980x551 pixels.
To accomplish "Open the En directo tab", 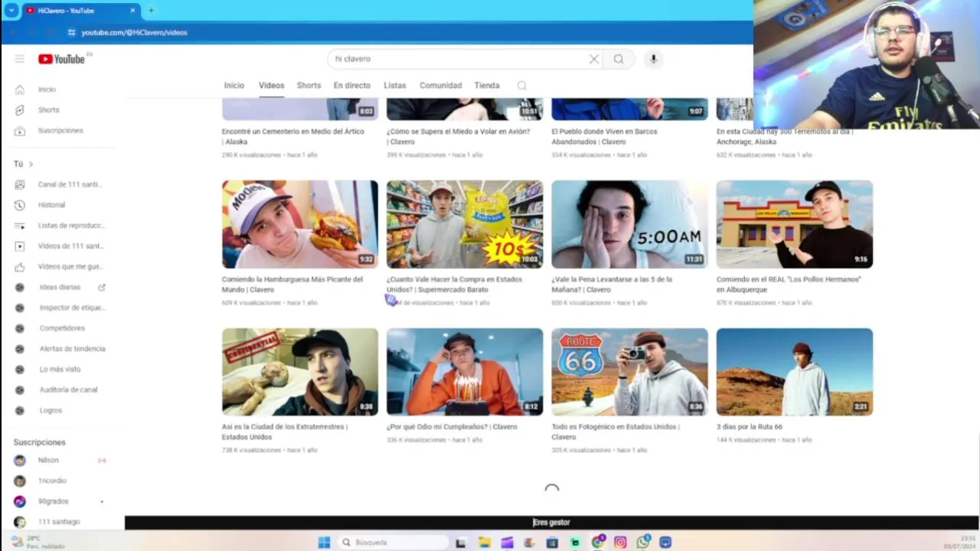I will click(x=352, y=86).
